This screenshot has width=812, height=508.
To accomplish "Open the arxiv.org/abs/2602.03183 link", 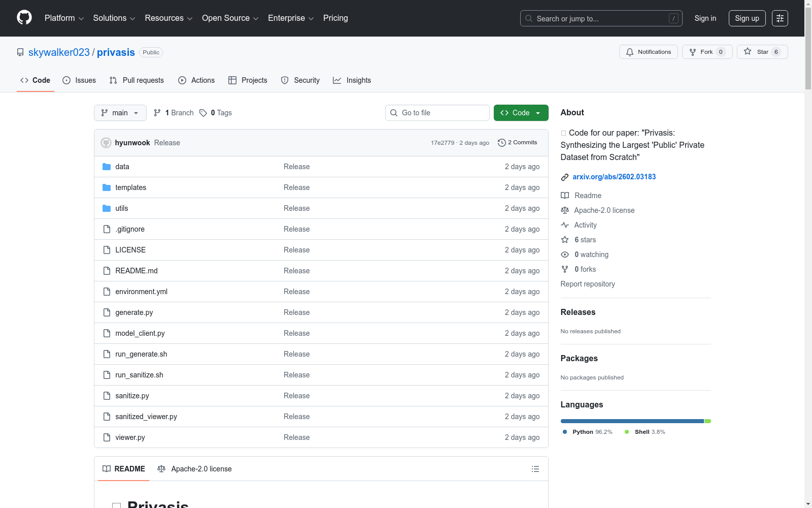I will click(614, 177).
